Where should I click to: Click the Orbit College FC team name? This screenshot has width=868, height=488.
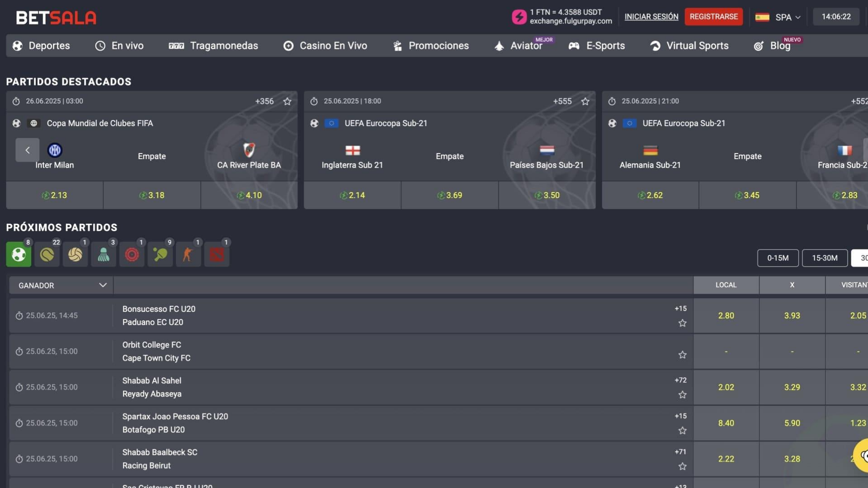pyautogui.click(x=152, y=345)
